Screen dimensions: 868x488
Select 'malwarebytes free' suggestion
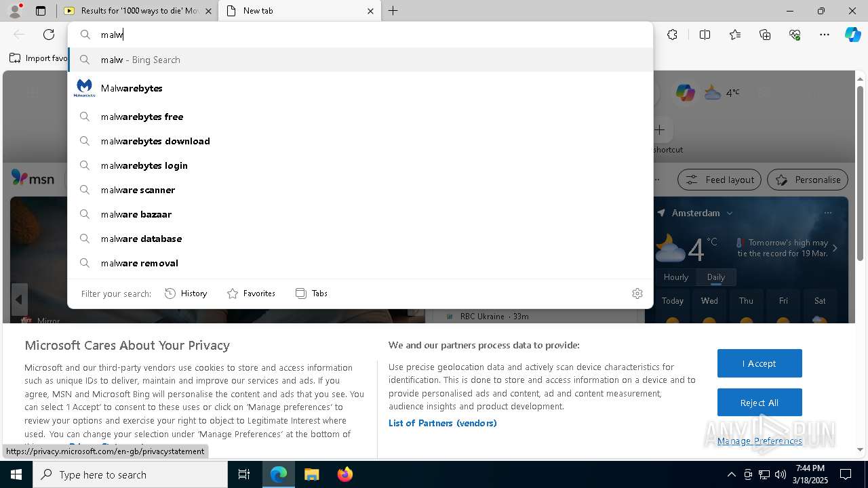360,117
